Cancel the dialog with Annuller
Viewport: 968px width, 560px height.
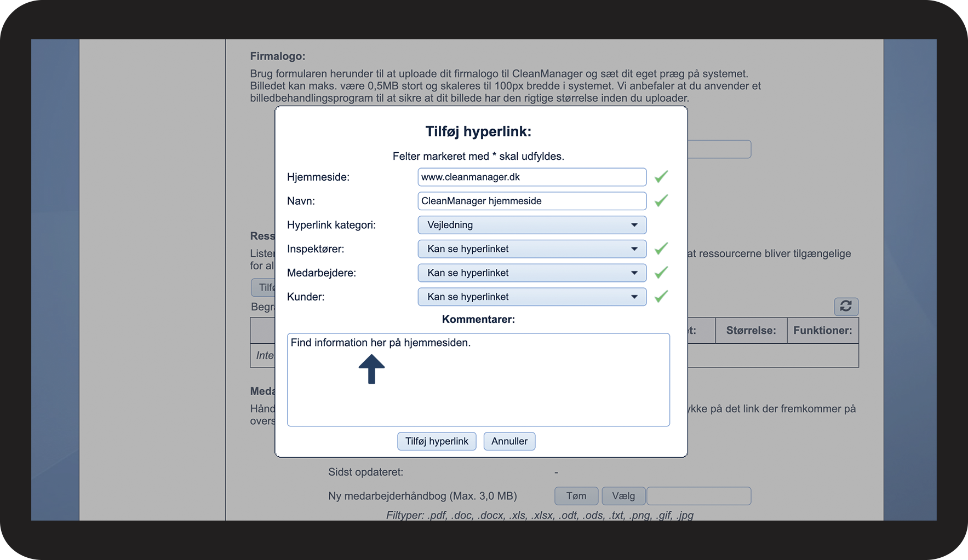coord(509,441)
